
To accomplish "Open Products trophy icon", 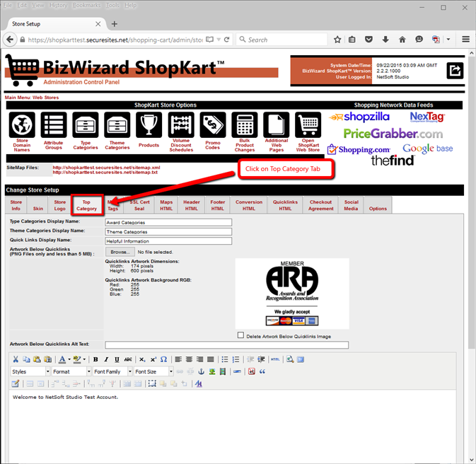I will pos(149,124).
